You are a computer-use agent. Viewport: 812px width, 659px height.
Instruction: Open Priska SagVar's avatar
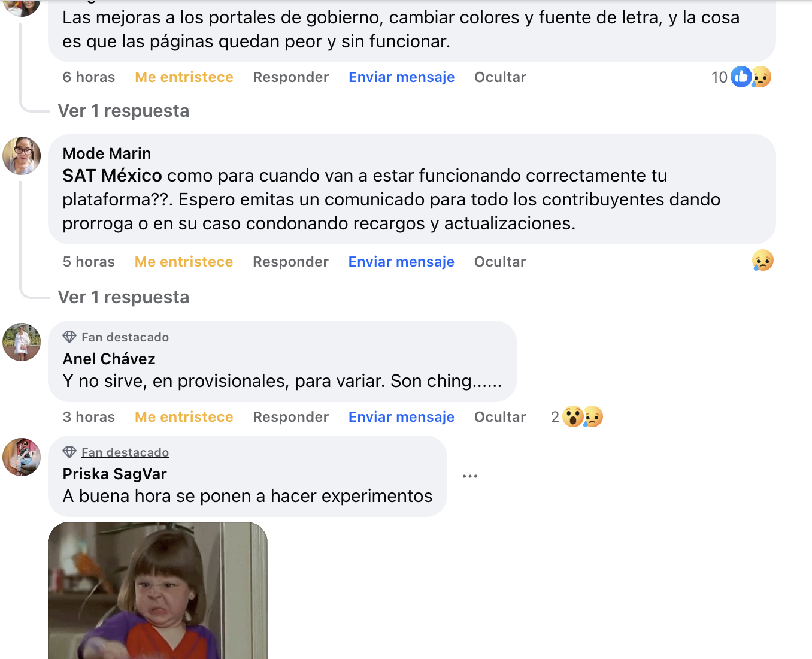[22, 457]
